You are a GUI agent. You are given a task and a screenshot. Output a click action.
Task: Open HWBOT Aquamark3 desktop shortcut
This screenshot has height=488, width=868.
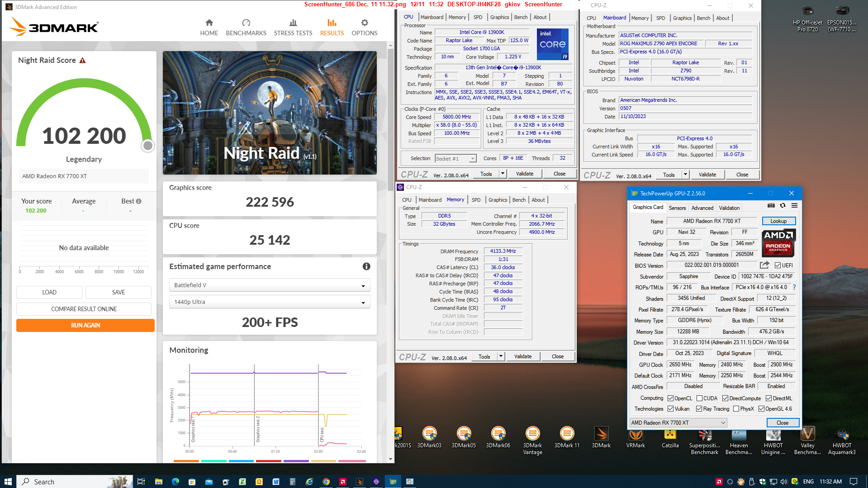click(842, 441)
